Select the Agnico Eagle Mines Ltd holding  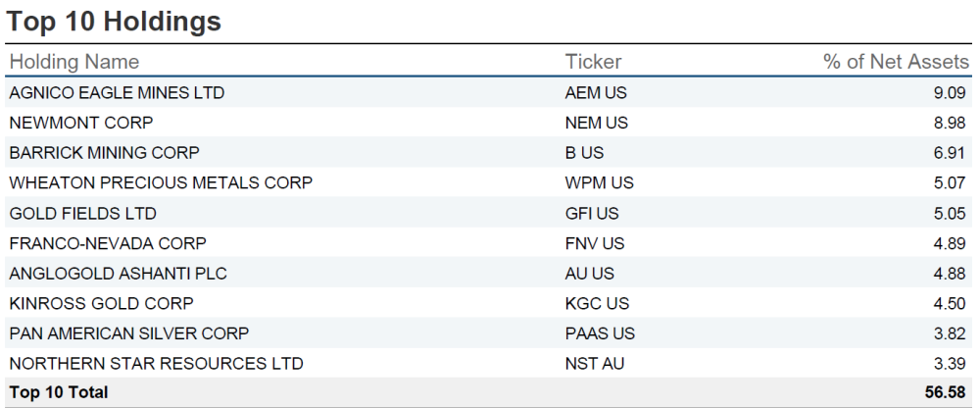[117, 93]
